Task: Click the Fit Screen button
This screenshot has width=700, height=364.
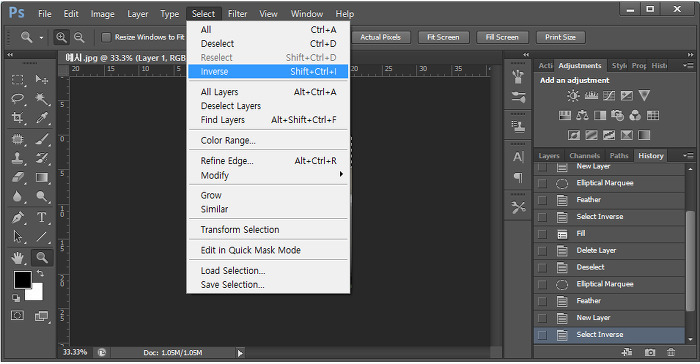Action: coord(443,38)
